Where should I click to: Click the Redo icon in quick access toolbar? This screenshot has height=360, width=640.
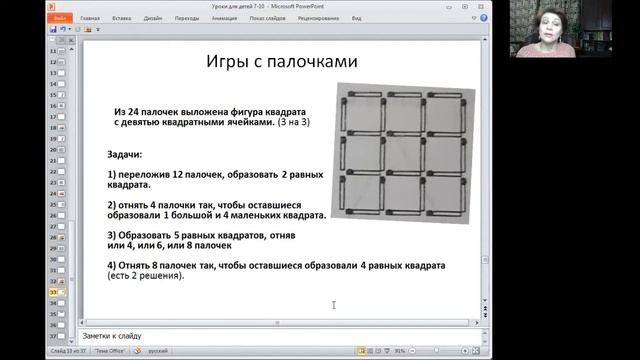click(x=78, y=29)
